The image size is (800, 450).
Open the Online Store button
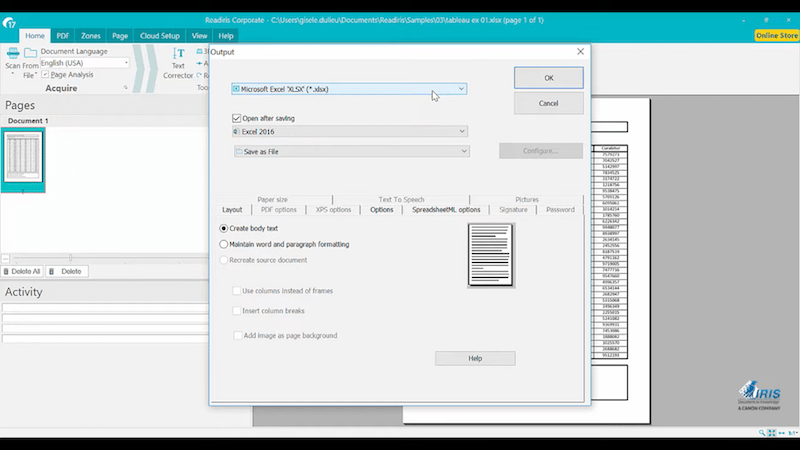777,35
